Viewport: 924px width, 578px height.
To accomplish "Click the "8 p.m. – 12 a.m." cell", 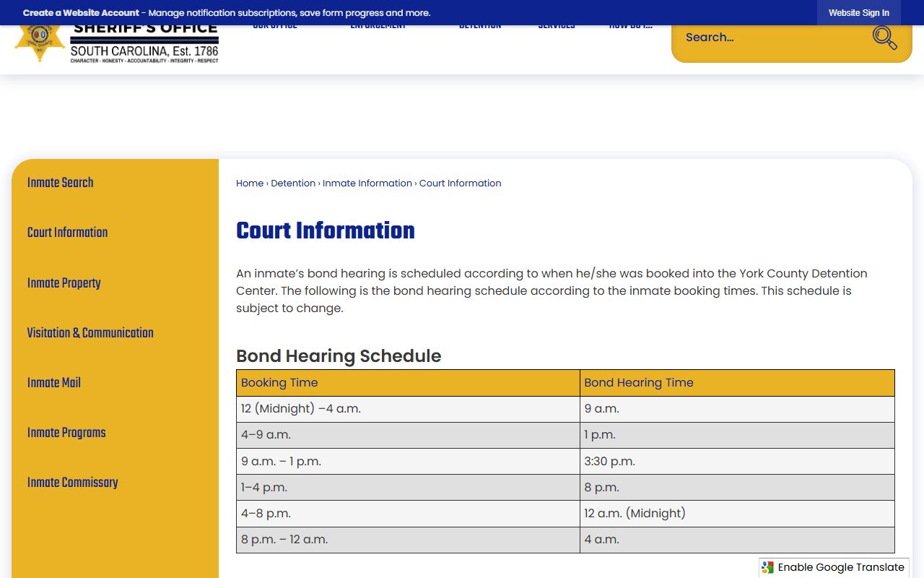I will 408,539.
